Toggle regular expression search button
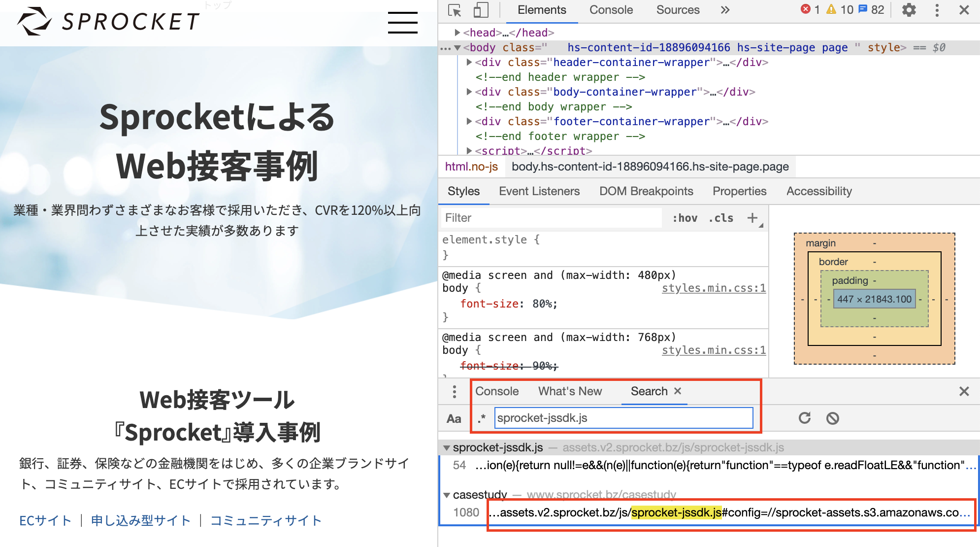This screenshot has width=980, height=547. point(482,418)
